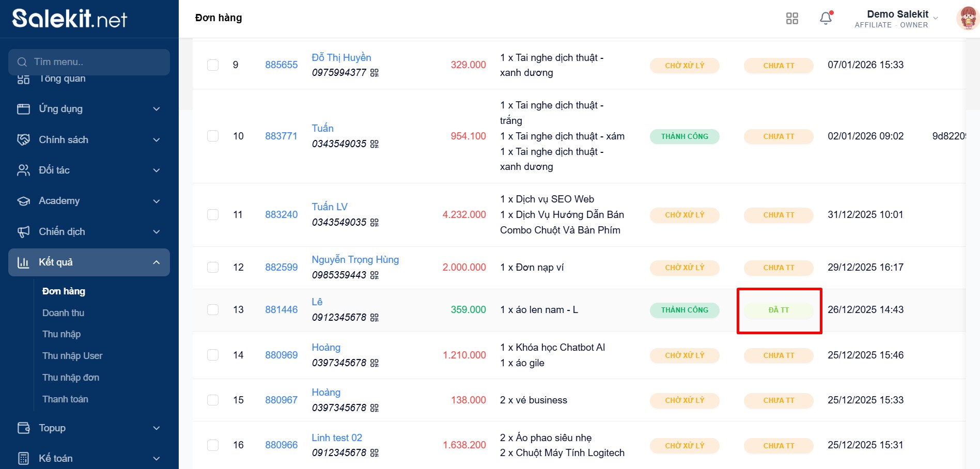Click the ĐÃ TT payment status badge
The height and width of the screenshot is (469, 980).
[x=779, y=310]
